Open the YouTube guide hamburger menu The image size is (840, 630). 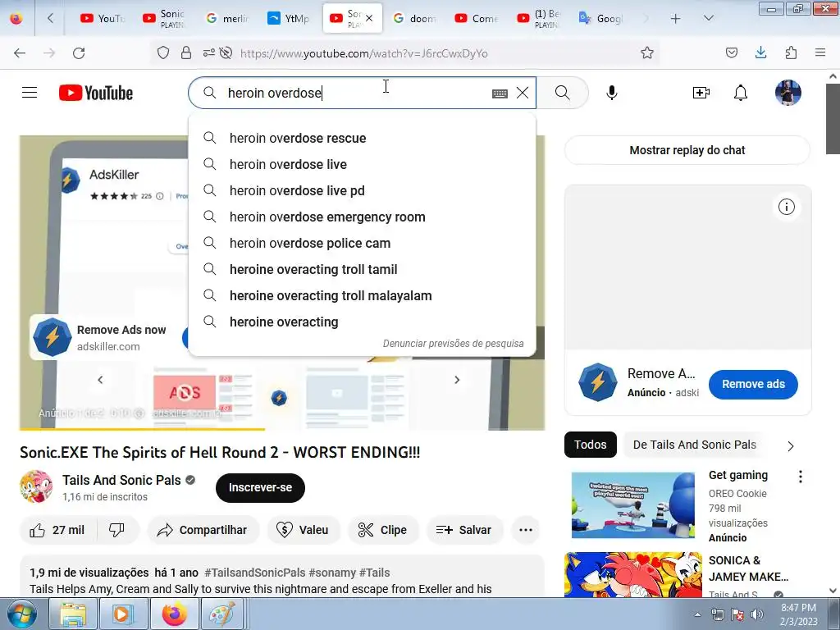(x=30, y=93)
